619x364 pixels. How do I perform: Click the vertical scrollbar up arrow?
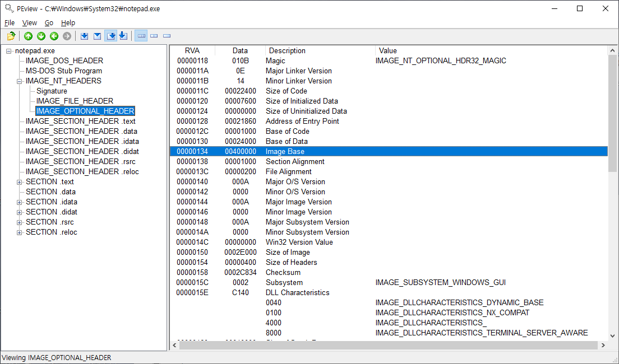coord(612,50)
